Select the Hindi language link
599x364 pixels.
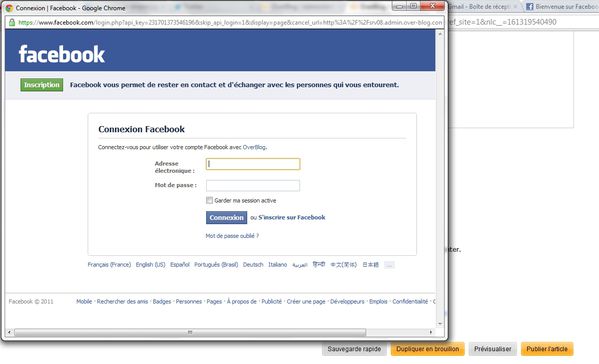click(319, 264)
